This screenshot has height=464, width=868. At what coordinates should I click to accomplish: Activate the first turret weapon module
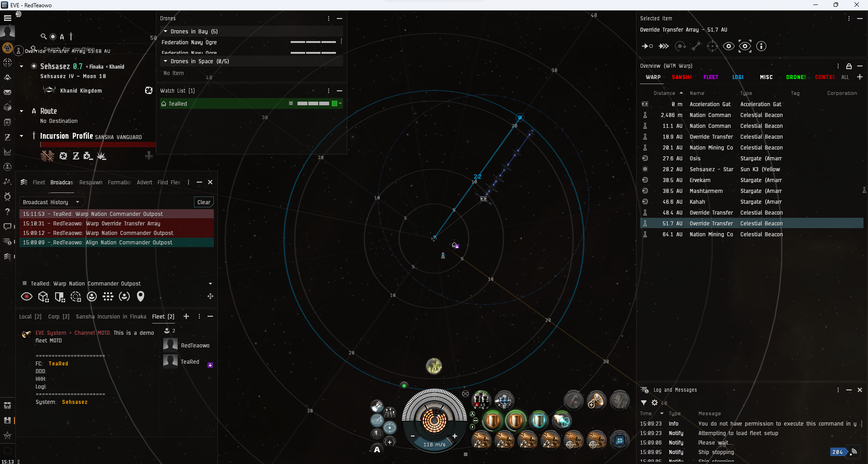481,440
